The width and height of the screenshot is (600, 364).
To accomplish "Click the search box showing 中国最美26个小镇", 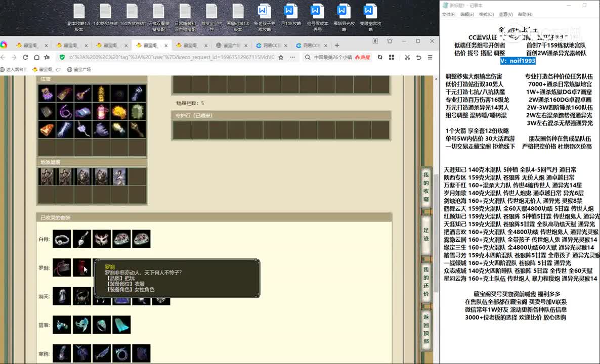I will (x=333, y=57).
